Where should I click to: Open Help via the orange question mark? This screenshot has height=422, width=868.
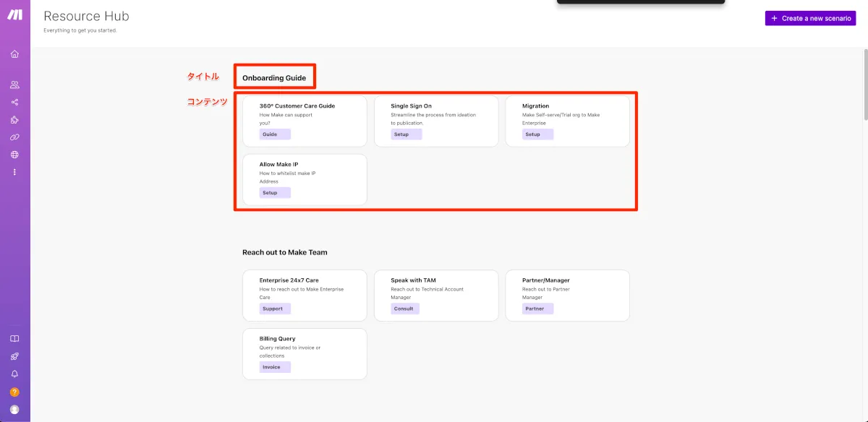pyautogui.click(x=14, y=392)
